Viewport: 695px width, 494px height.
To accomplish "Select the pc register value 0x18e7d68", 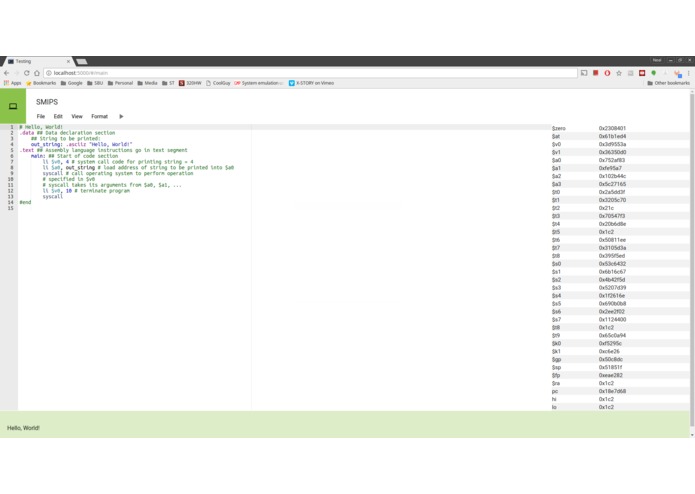I will point(612,392).
